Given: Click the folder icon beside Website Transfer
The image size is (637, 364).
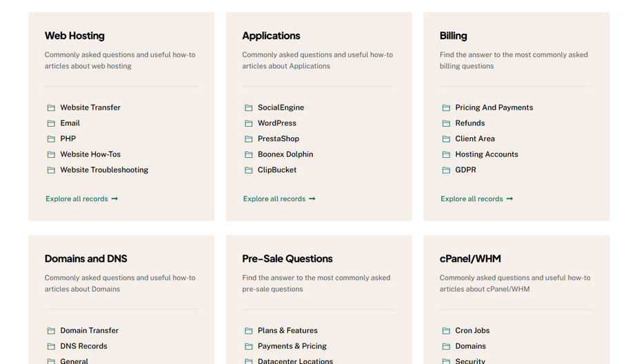Looking at the screenshot, I should click(x=51, y=108).
